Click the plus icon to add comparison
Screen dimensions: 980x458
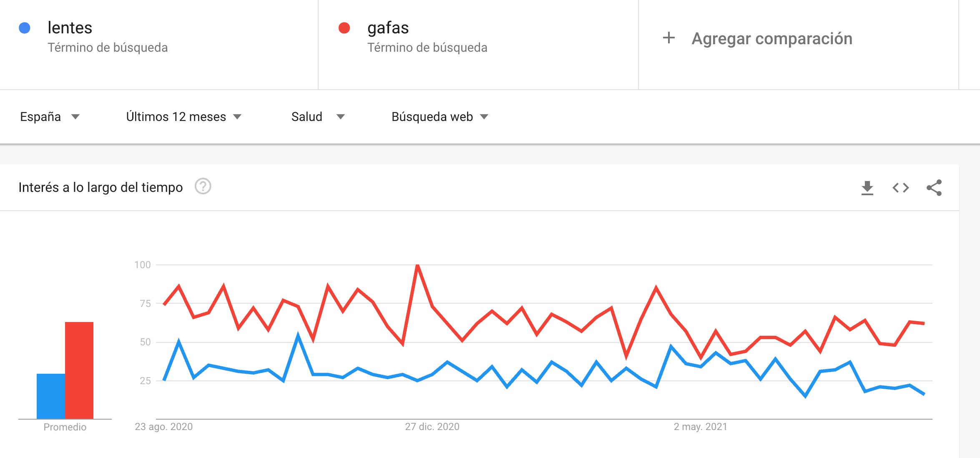click(668, 38)
